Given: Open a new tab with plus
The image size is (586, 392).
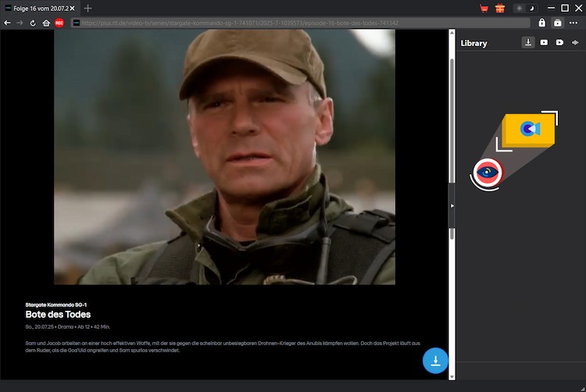Looking at the screenshot, I should point(88,9).
